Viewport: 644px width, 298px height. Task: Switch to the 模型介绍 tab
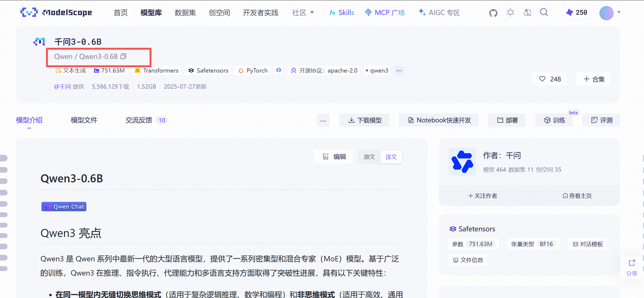[x=29, y=120]
